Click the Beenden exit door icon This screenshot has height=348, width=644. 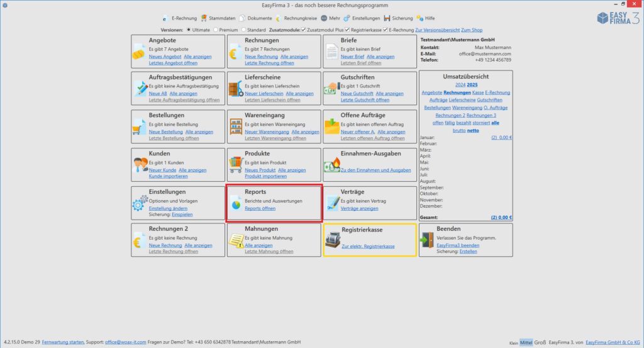[x=427, y=240]
